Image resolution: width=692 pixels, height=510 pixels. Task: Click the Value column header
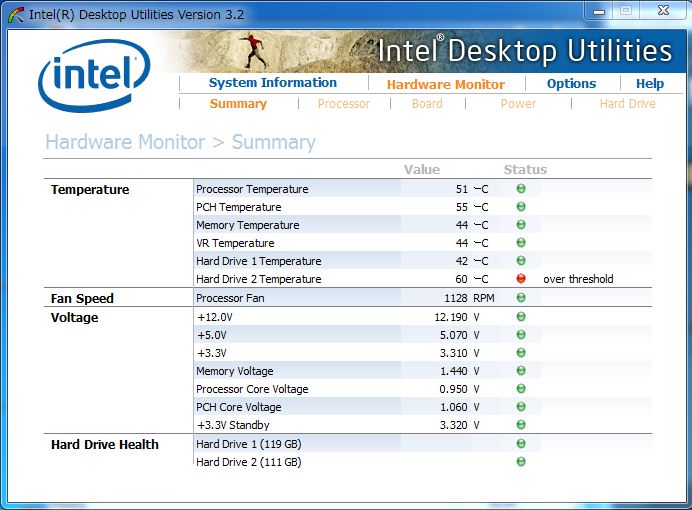click(422, 170)
